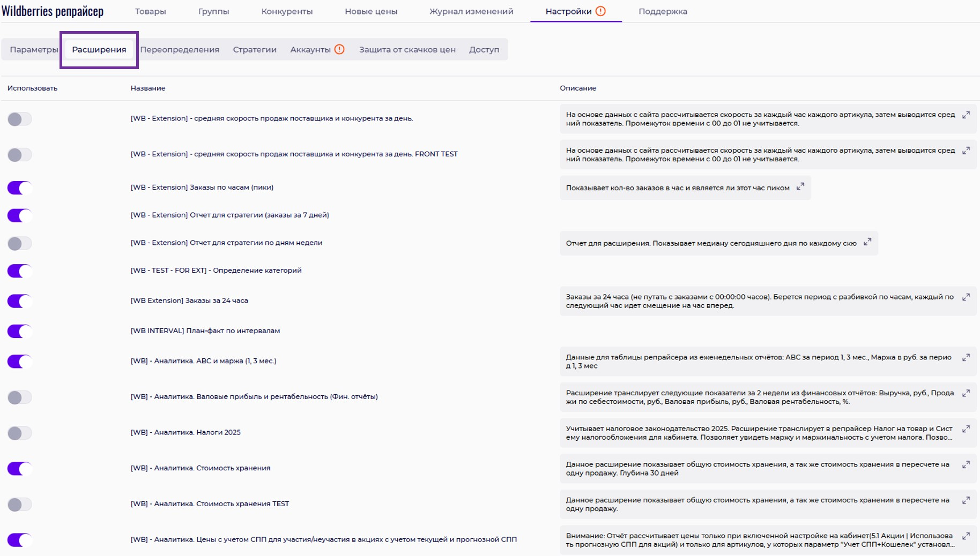Open the Поддержка page link

pyautogui.click(x=663, y=11)
